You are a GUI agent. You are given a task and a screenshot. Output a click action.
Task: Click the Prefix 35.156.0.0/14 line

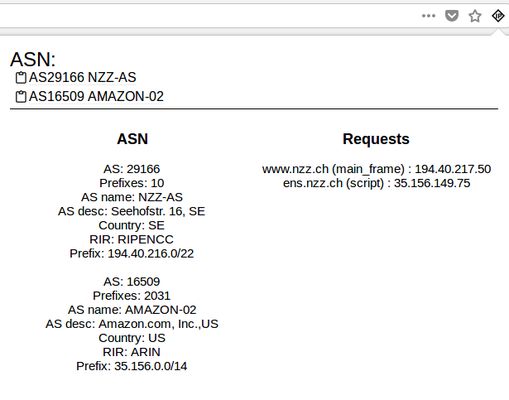point(132,366)
